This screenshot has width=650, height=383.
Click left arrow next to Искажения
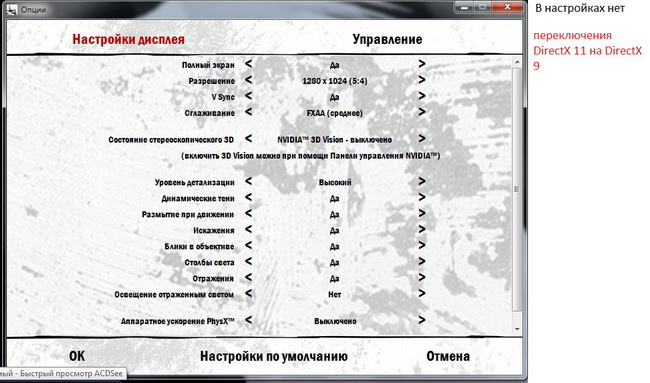click(248, 229)
